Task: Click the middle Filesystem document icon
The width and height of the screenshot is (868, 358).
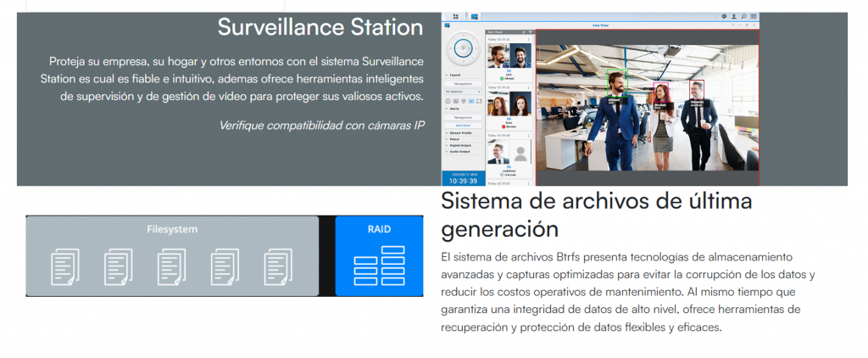Action: point(171,267)
